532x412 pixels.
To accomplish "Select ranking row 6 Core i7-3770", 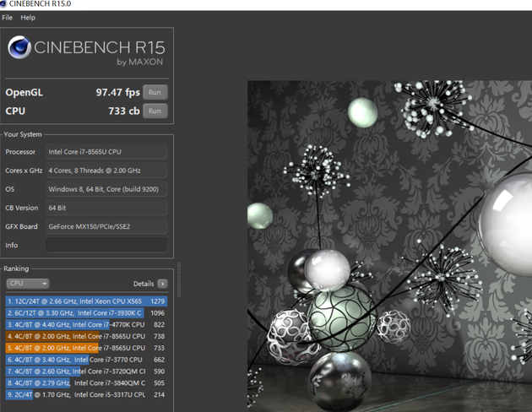I will (86, 360).
